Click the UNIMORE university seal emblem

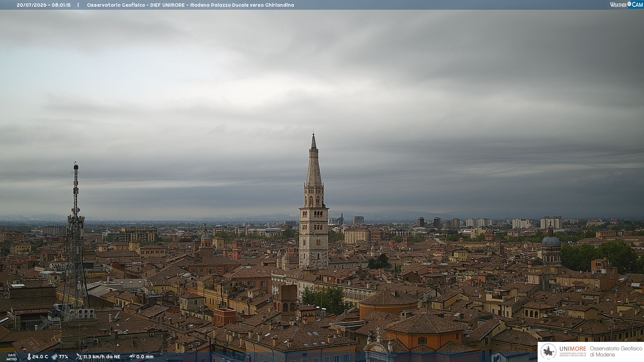coord(548,351)
